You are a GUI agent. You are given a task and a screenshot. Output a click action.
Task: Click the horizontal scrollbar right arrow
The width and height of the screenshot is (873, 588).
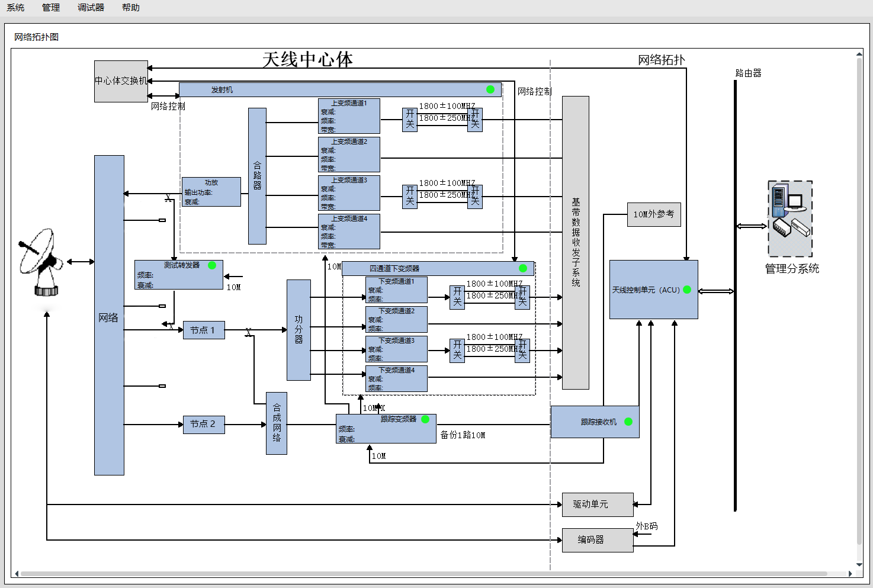[x=850, y=574]
